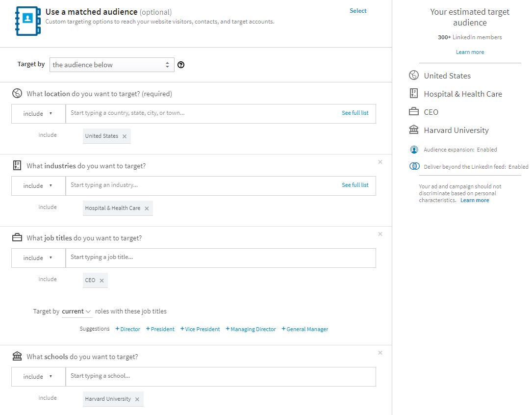Click Learn more under estimated target audience
Image resolution: width=532 pixels, height=415 pixels.
coord(469,52)
